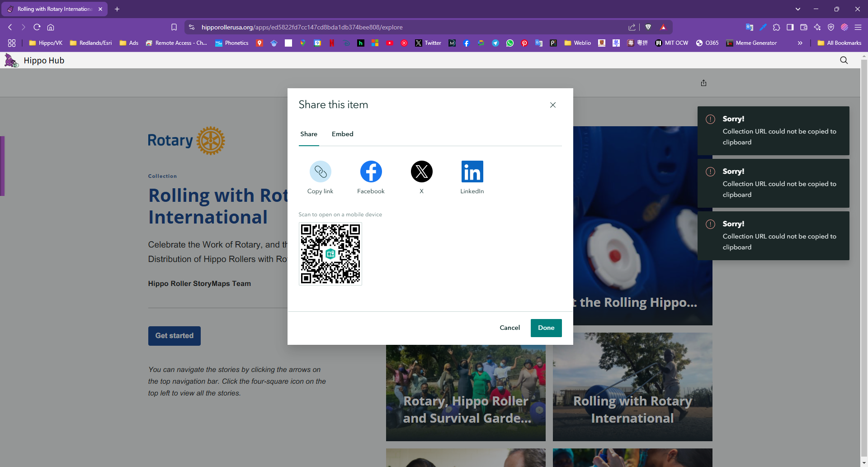This screenshot has height=467, width=868.
Task: Open the Hippo/VK bookmarks folder
Action: (x=46, y=43)
